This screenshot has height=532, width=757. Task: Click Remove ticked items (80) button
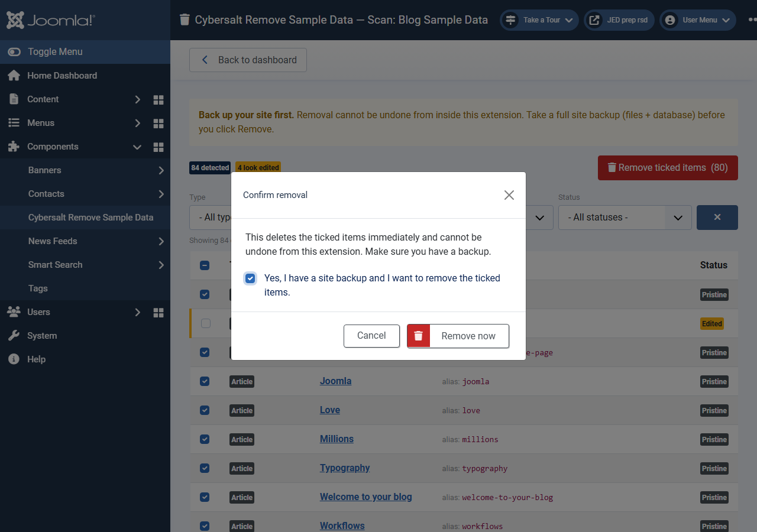[668, 168]
